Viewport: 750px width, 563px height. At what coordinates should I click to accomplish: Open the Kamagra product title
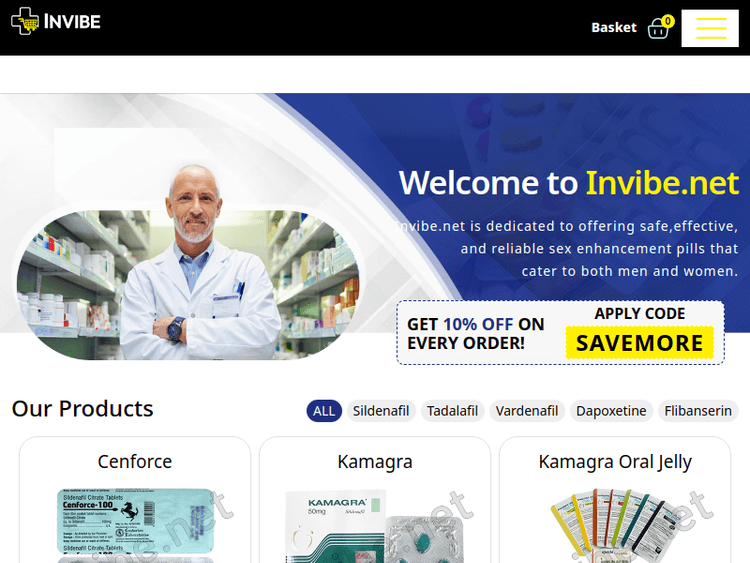375,462
